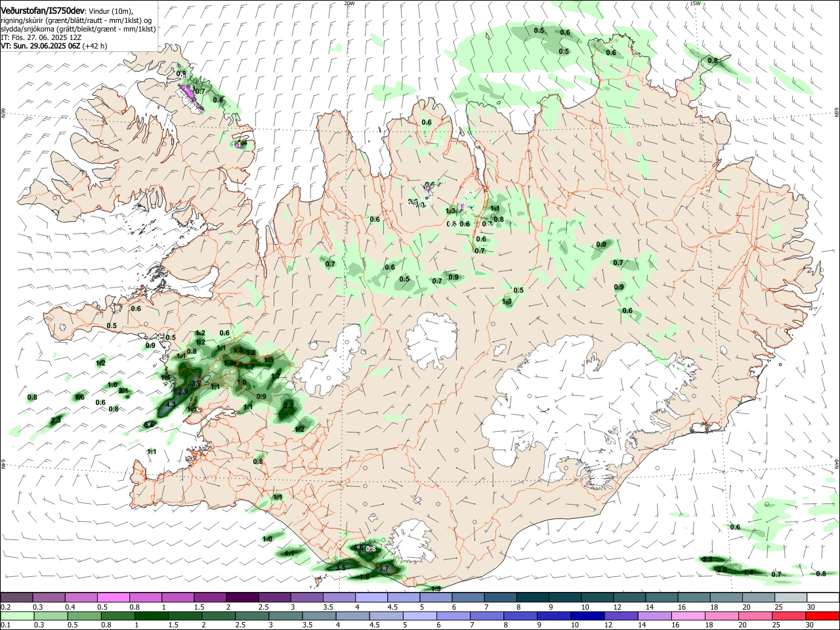
Task: Select the palest green first swatch of the rain scale
Action: coord(17,616)
